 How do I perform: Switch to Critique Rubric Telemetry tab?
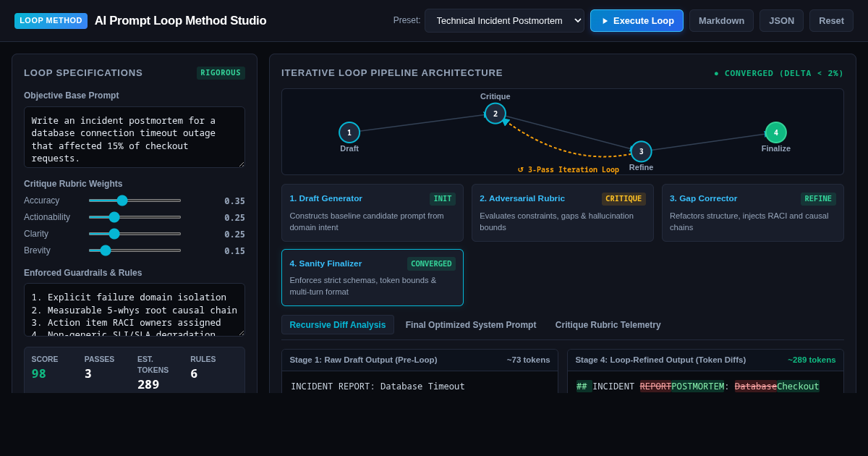(x=608, y=325)
